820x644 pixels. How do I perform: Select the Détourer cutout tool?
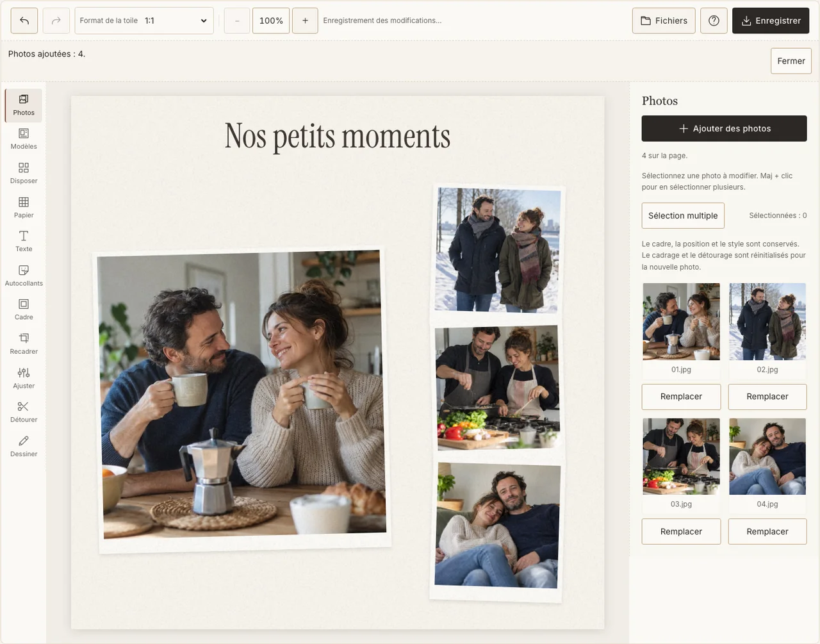pyautogui.click(x=24, y=412)
